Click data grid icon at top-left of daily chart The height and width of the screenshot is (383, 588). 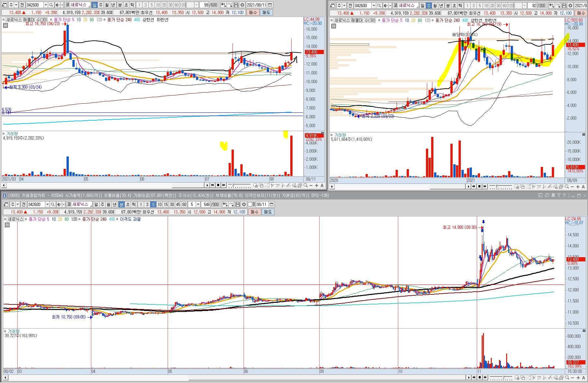[x=6, y=25]
